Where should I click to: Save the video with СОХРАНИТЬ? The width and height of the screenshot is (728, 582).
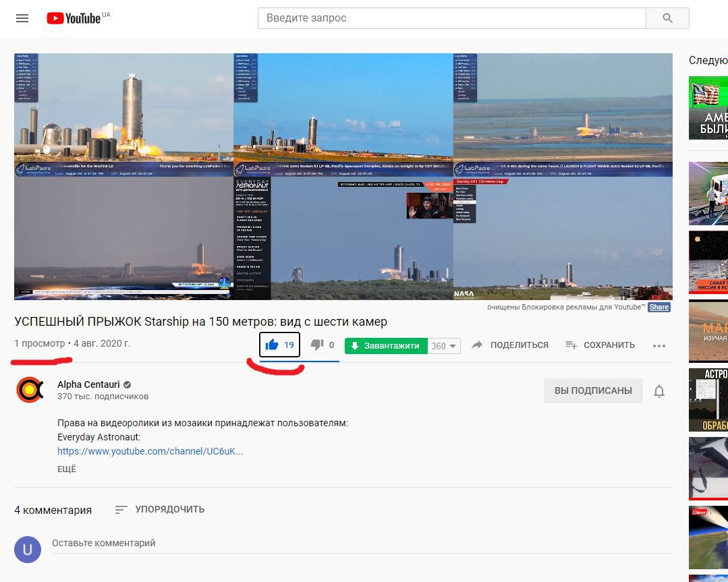(600, 345)
